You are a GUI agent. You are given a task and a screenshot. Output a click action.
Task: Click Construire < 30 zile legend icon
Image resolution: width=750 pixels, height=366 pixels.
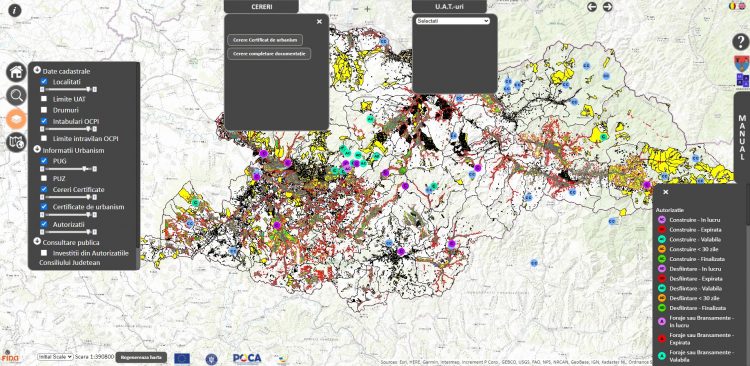coord(662,249)
